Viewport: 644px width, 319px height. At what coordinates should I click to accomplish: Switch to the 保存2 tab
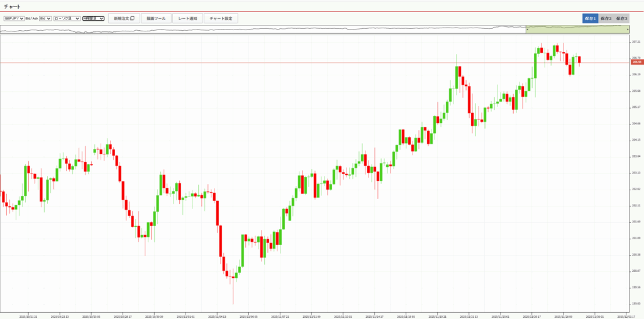605,19
